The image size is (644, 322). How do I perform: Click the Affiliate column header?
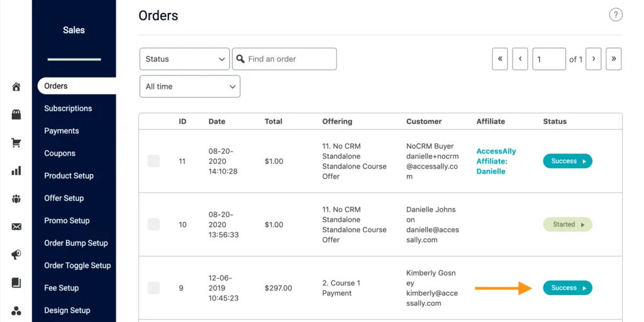491,121
